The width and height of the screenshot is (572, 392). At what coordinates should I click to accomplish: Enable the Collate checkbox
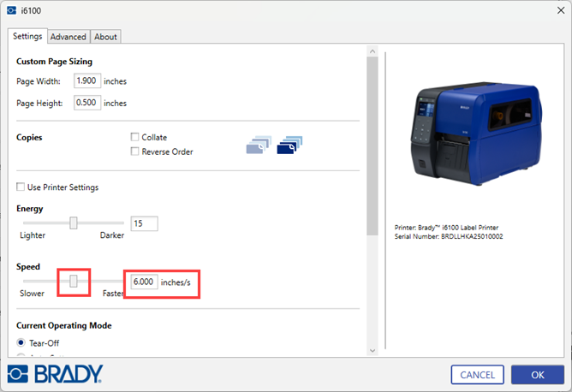(134, 137)
